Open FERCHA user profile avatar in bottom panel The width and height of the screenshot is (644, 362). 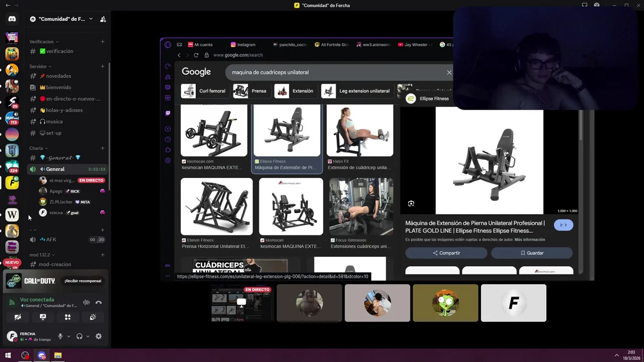coord(12,336)
